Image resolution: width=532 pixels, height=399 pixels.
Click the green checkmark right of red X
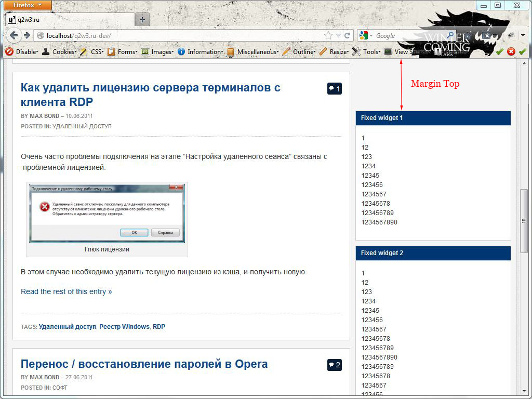[x=523, y=51]
